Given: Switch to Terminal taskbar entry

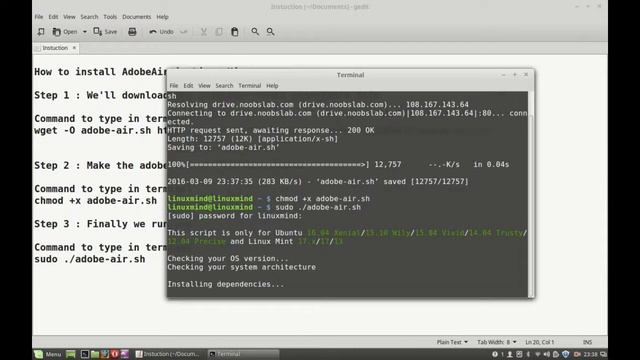Looking at the screenshot, I should click(243, 354).
